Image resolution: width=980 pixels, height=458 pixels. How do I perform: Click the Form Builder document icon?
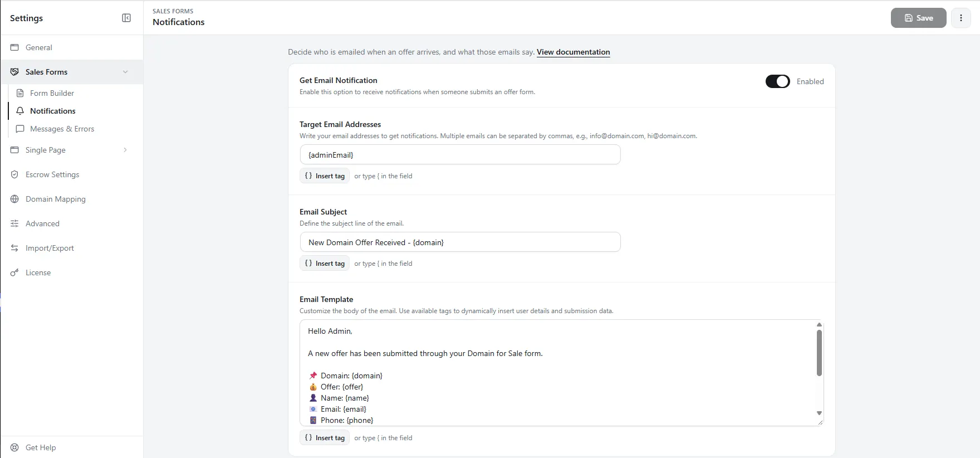pos(20,93)
